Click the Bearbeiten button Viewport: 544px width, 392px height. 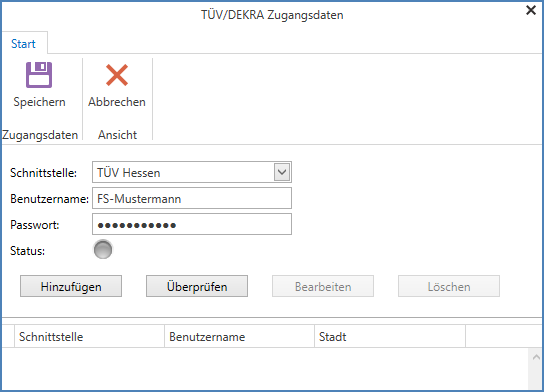pyautogui.click(x=323, y=286)
